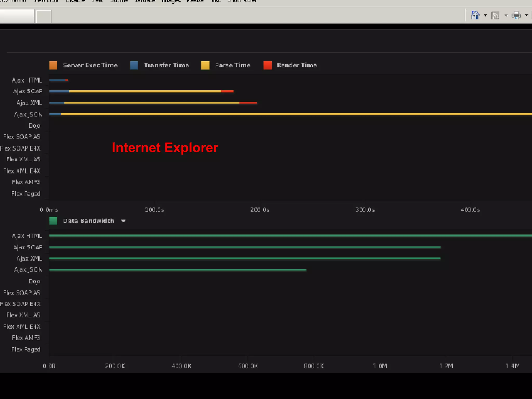The width and height of the screenshot is (532, 399).
Task: Expand the Data Bandwidth dropdown arrow
Action: (x=123, y=221)
